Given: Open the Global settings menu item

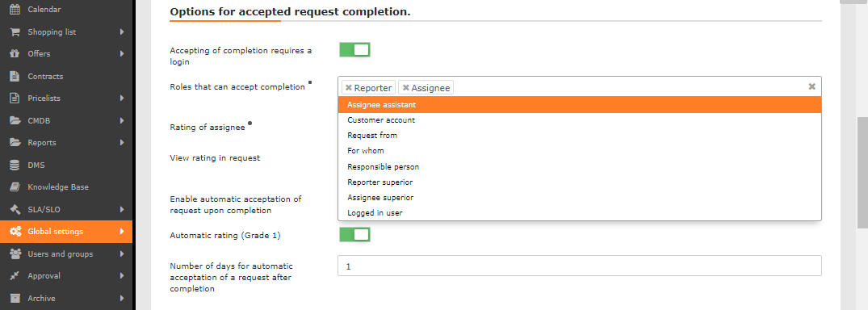Looking at the screenshot, I should [66, 232].
